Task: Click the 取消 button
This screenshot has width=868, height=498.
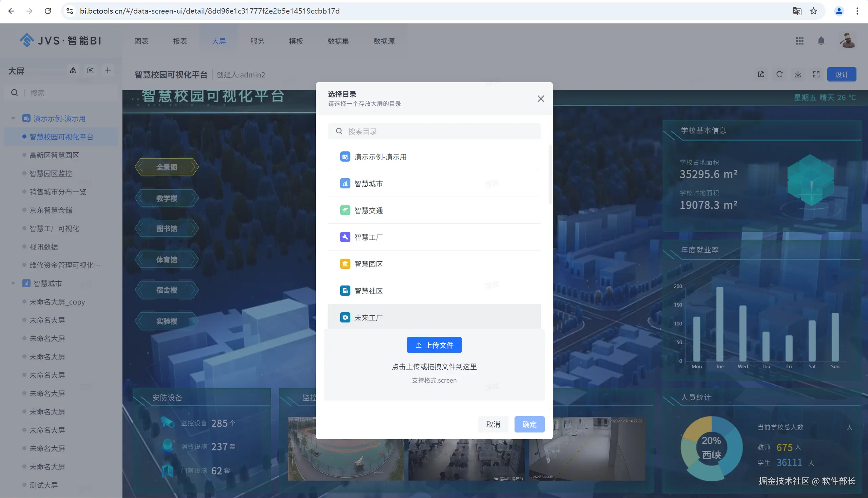Action: point(493,424)
